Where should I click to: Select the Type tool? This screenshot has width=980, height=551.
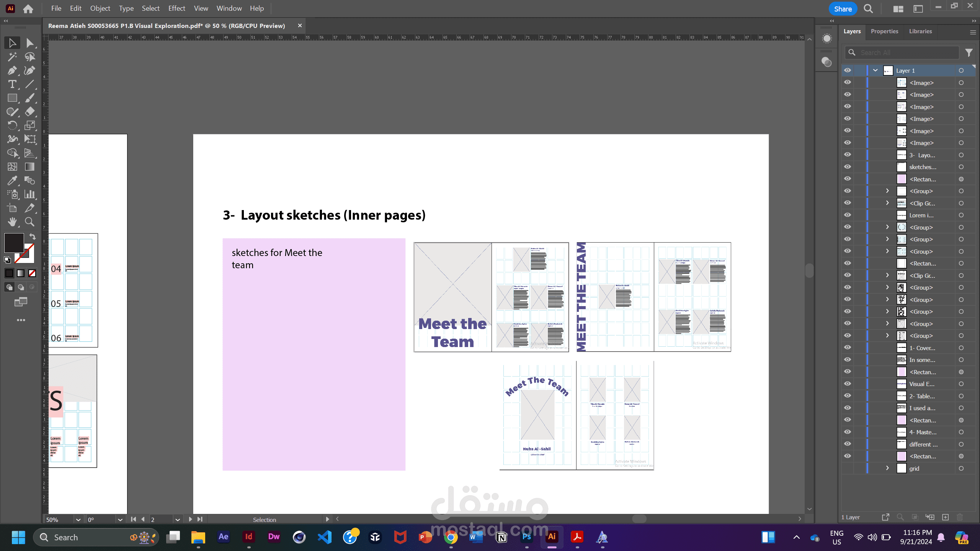tap(12, 84)
